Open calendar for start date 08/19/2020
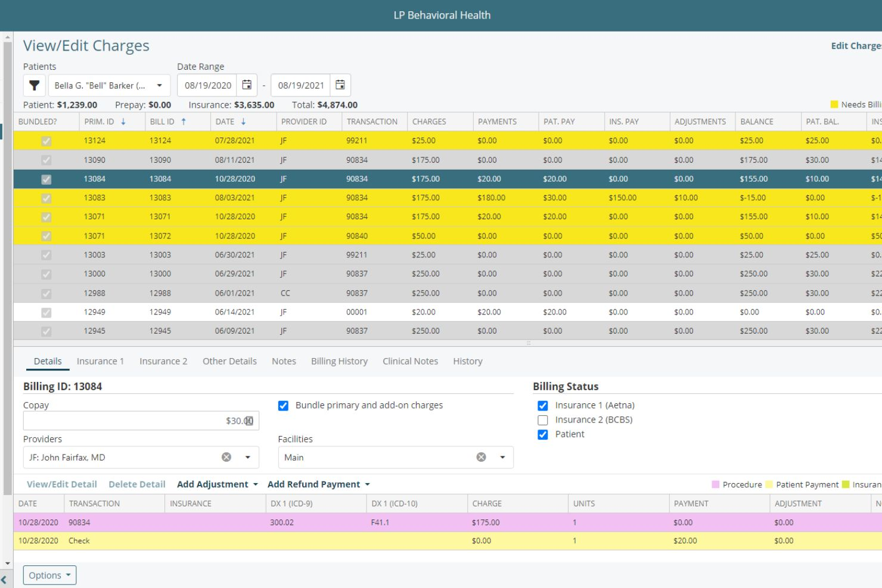The height and width of the screenshot is (588, 882). (x=247, y=85)
